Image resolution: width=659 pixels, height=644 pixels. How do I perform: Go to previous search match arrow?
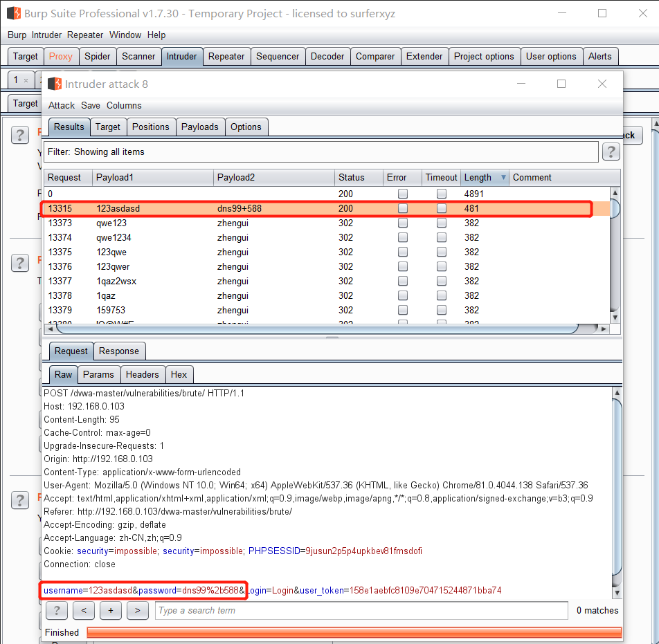(84, 610)
